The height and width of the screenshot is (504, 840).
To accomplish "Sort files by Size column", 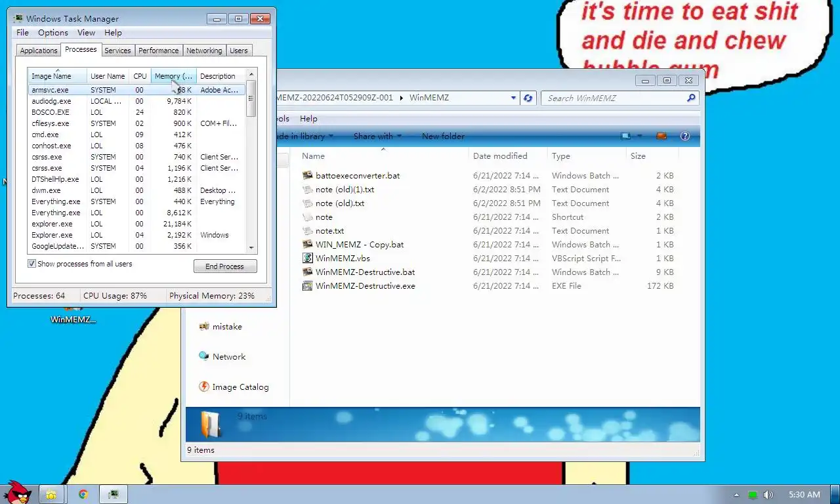I will click(652, 156).
